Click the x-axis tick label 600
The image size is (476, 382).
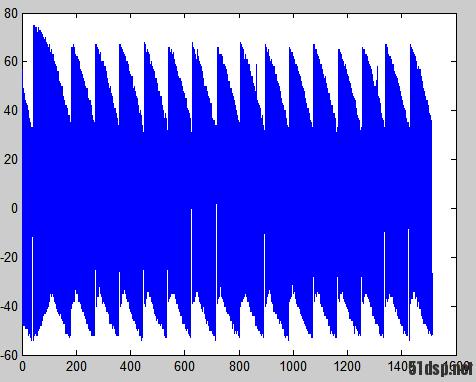coord(185,367)
